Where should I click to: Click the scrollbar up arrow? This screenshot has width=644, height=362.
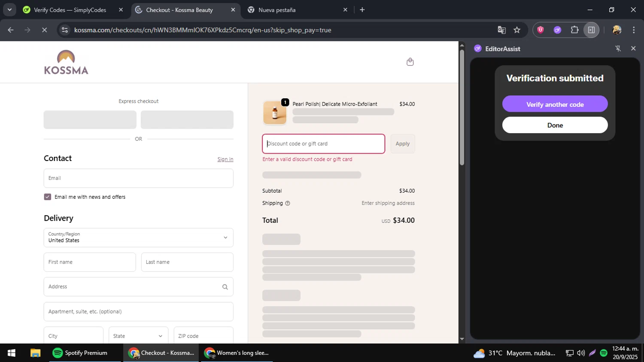(x=462, y=45)
